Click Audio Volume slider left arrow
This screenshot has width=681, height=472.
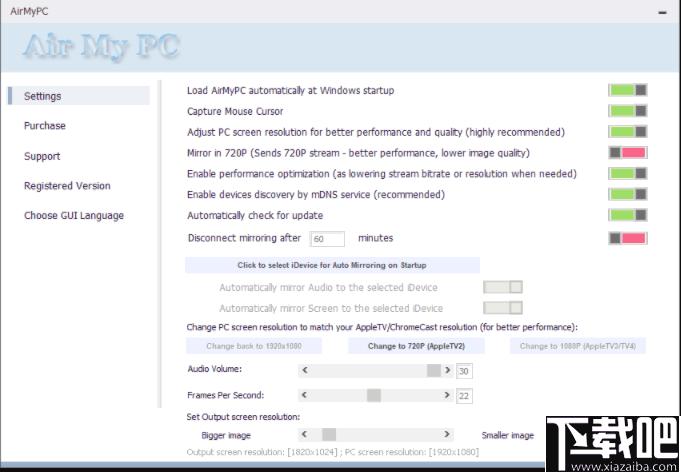[305, 370]
